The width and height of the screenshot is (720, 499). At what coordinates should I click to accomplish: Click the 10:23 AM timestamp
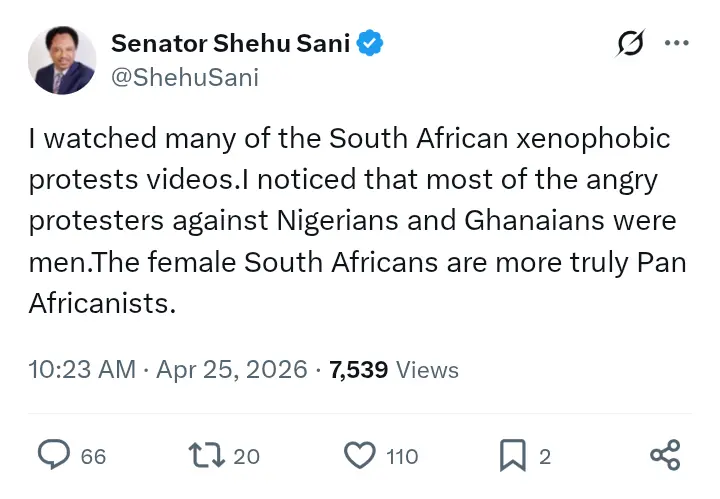82,369
